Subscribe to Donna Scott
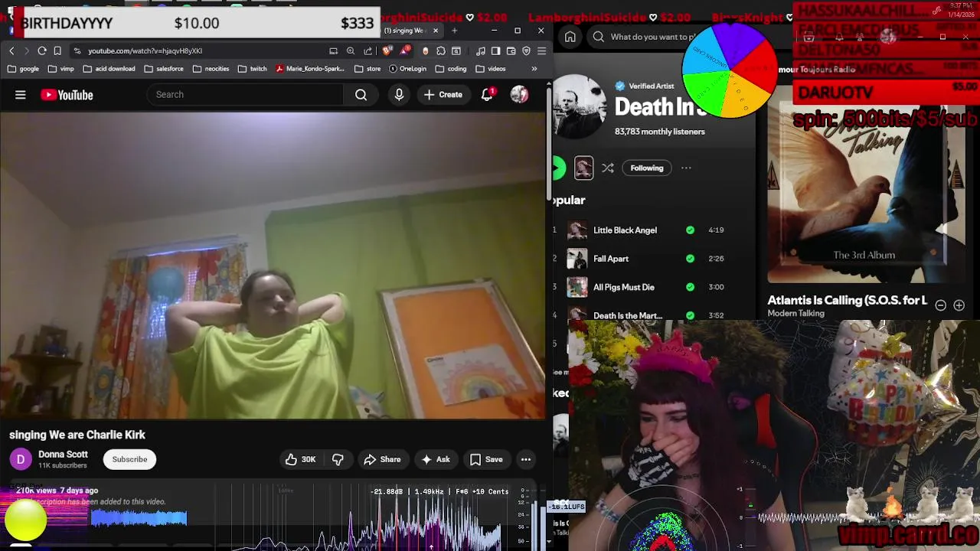 click(129, 459)
